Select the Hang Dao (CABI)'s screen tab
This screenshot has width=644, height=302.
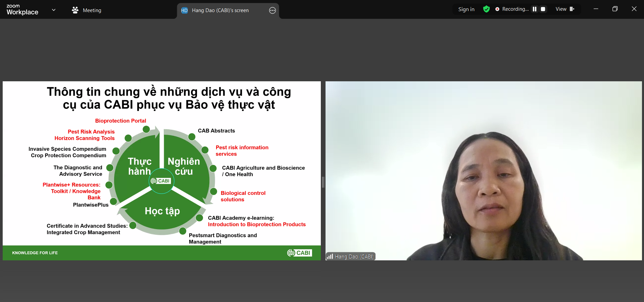tap(220, 10)
